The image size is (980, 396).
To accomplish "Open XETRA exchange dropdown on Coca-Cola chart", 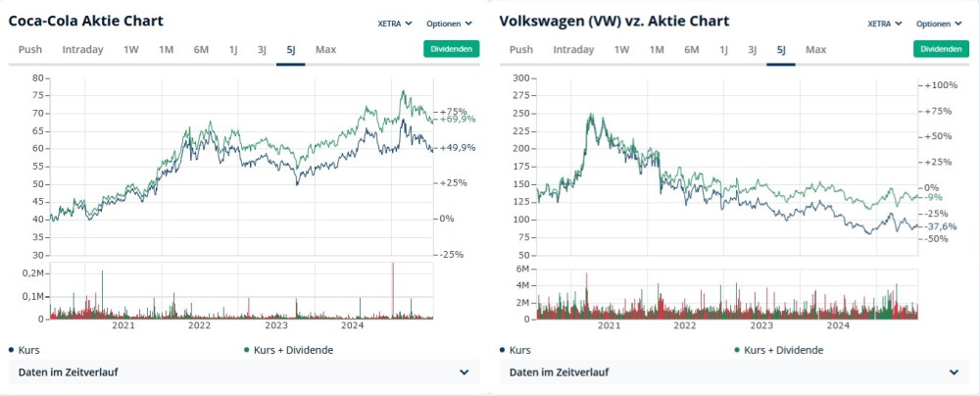I will [395, 23].
